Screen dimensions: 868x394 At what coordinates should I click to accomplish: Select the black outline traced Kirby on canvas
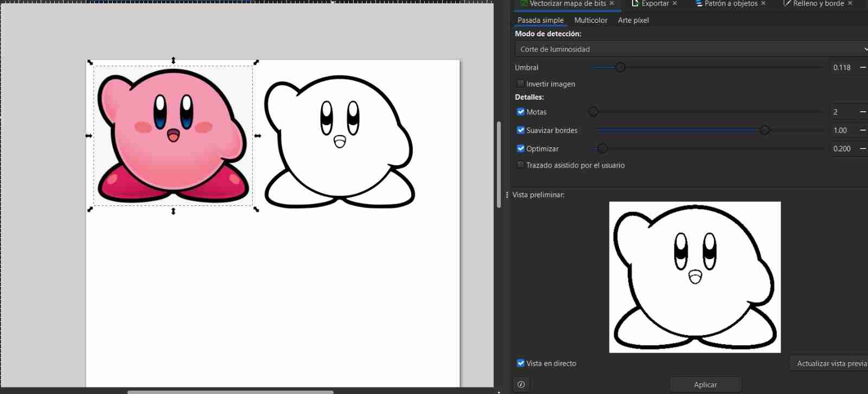click(x=339, y=142)
